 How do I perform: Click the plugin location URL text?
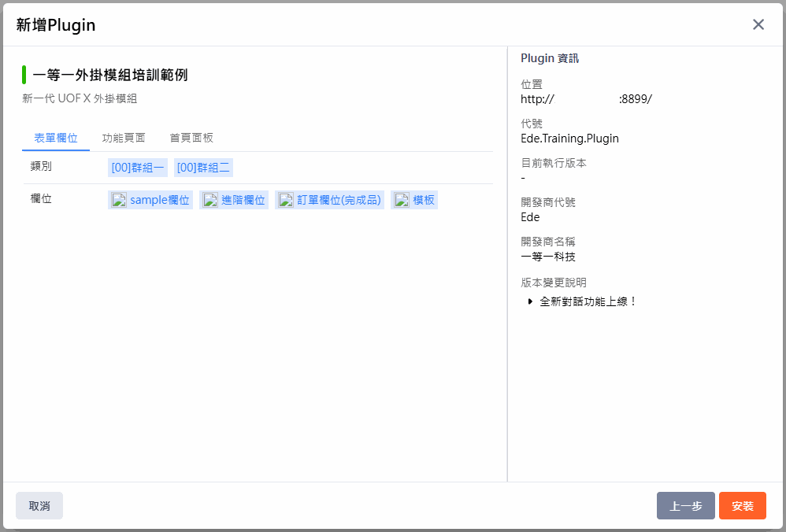tap(586, 99)
